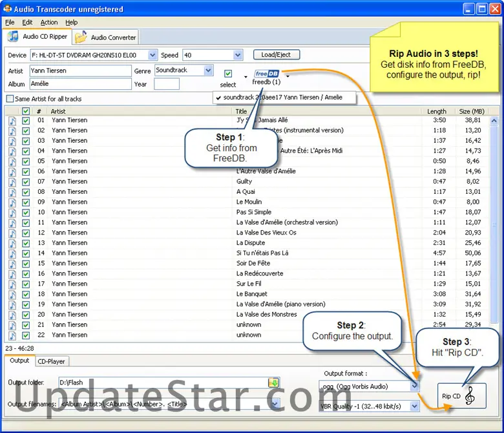This screenshot has width=504, height=433.
Task: Open the Device drive dropdown
Action: (152, 55)
